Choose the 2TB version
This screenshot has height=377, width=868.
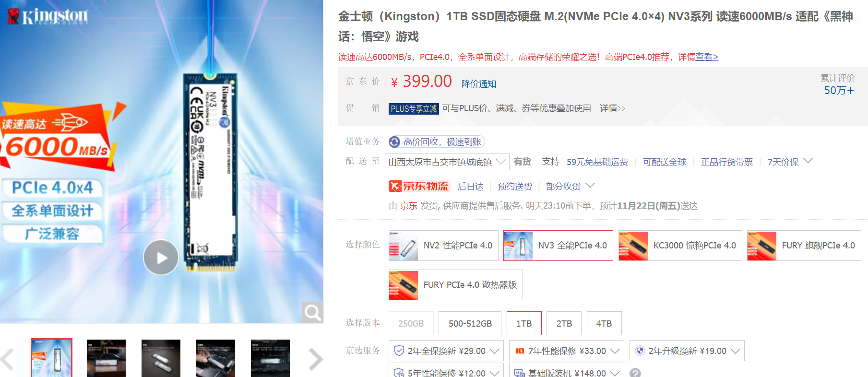[x=564, y=323]
